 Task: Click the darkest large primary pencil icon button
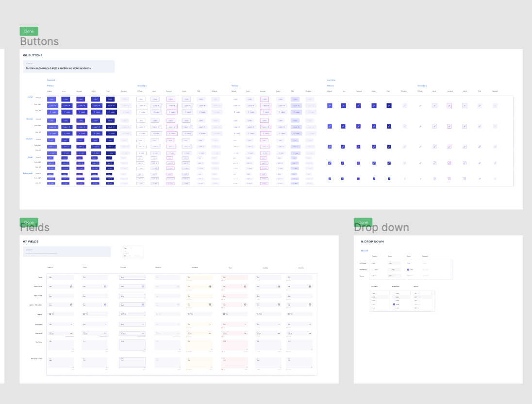pos(389,105)
